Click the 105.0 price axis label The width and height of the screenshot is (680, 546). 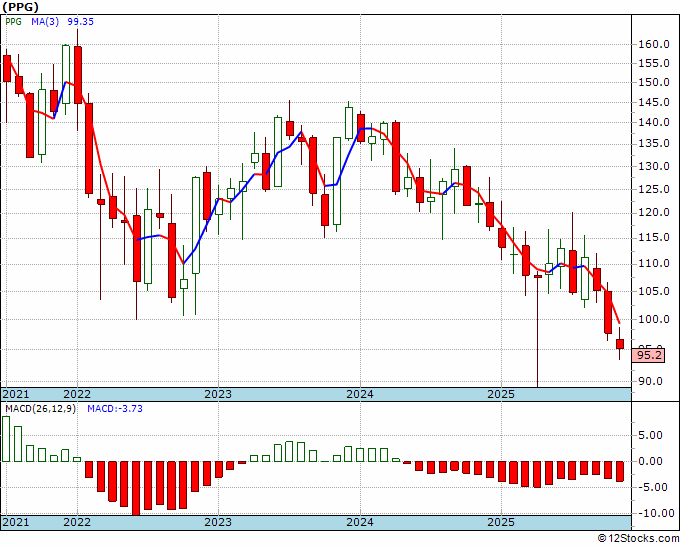pos(654,291)
